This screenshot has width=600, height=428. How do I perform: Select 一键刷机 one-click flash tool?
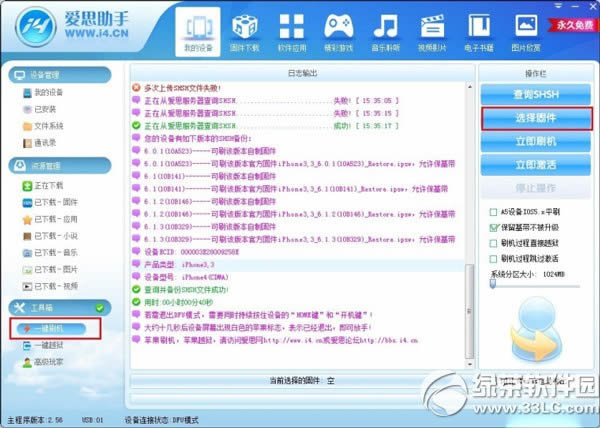pyautogui.click(x=51, y=329)
